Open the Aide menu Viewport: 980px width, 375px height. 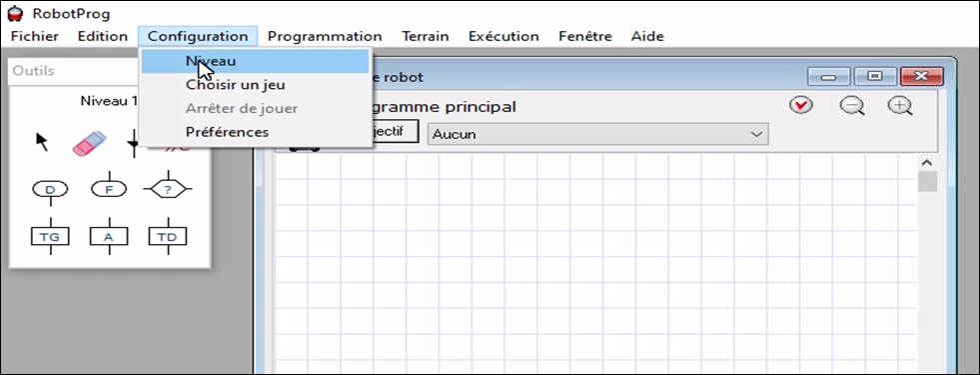[x=647, y=36]
